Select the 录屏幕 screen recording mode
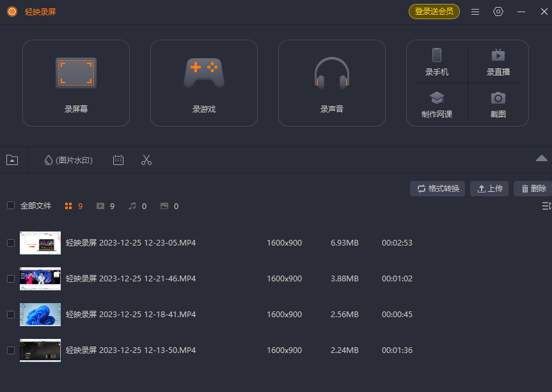The width and height of the screenshot is (552, 392). pyautogui.click(x=75, y=83)
